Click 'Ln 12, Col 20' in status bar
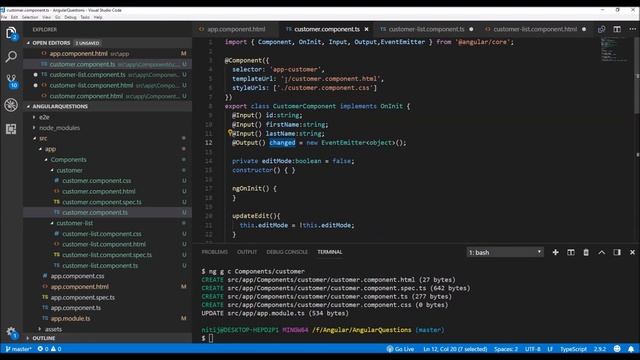The height and width of the screenshot is (360, 640). coord(455,349)
